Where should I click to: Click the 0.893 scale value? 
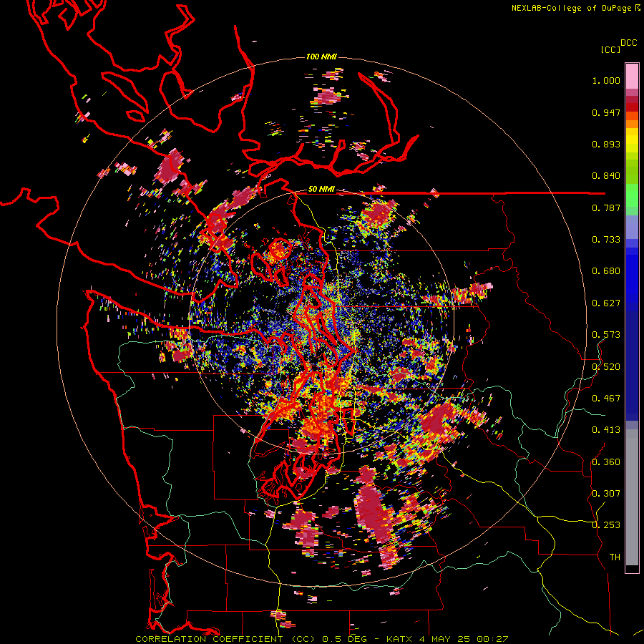(606, 144)
